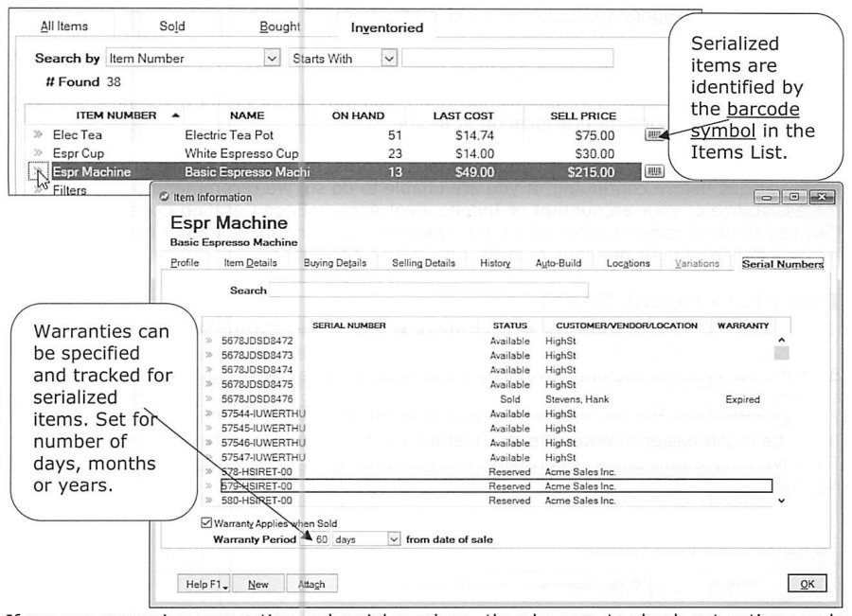Click the STATUS column header
This screenshot has width=852, height=616.
[509, 326]
